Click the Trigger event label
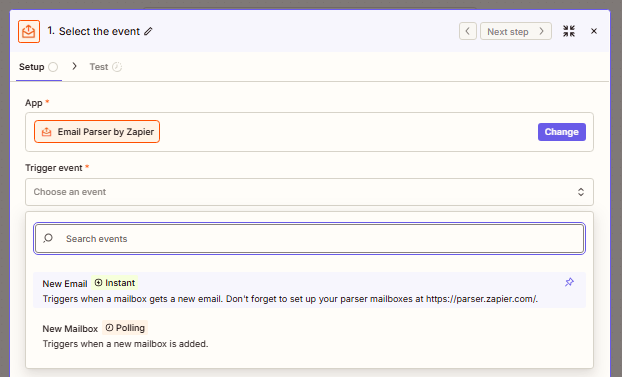The width and height of the screenshot is (622, 377). tap(54, 168)
